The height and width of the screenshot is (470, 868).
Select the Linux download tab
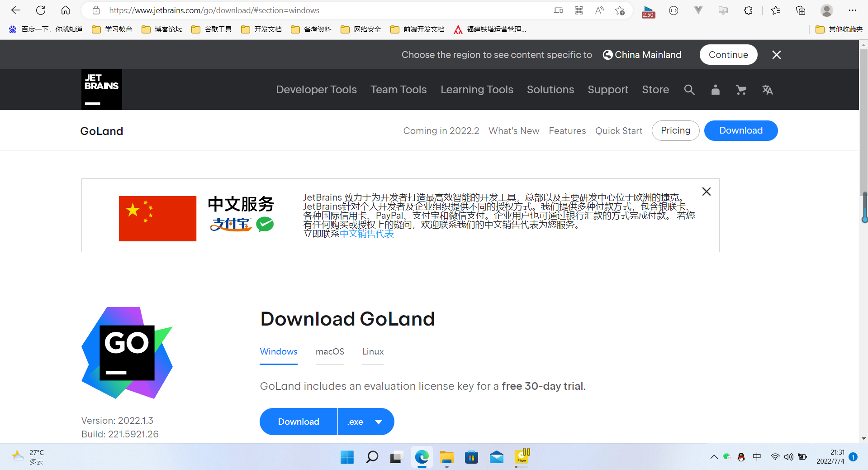tap(373, 352)
